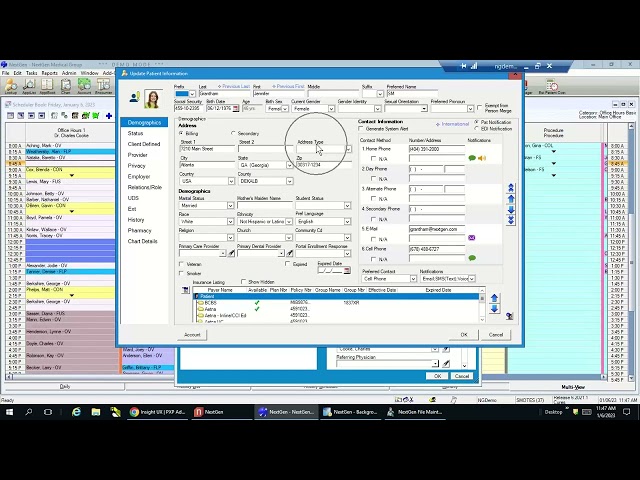Image resolution: width=640 pixels, height=480 pixels.
Task: Open the Birth Date calendar icon
Action: (236, 109)
